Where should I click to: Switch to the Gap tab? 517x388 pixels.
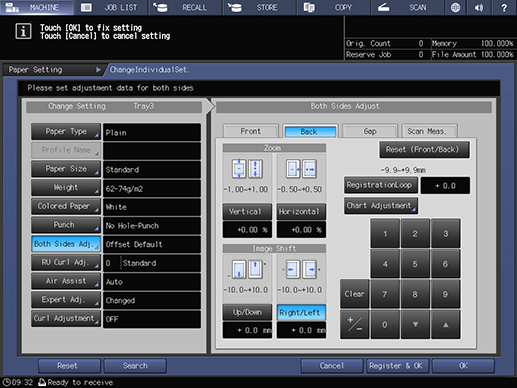point(370,131)
